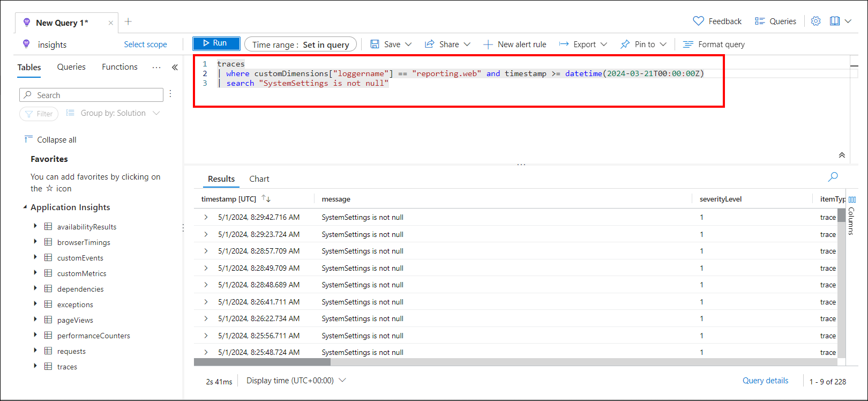Screen dimensions: 868x401
Task: Select the customMetrics table
Action: tap(82, 273)
